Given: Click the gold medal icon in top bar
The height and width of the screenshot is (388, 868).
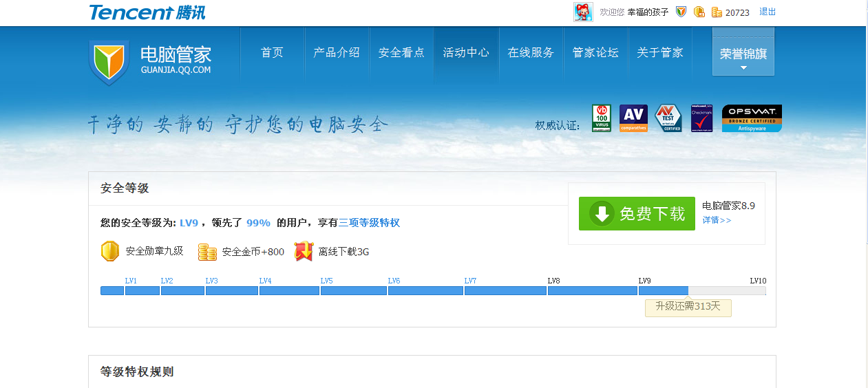Looking at the screenshot, I should [699, 12].
